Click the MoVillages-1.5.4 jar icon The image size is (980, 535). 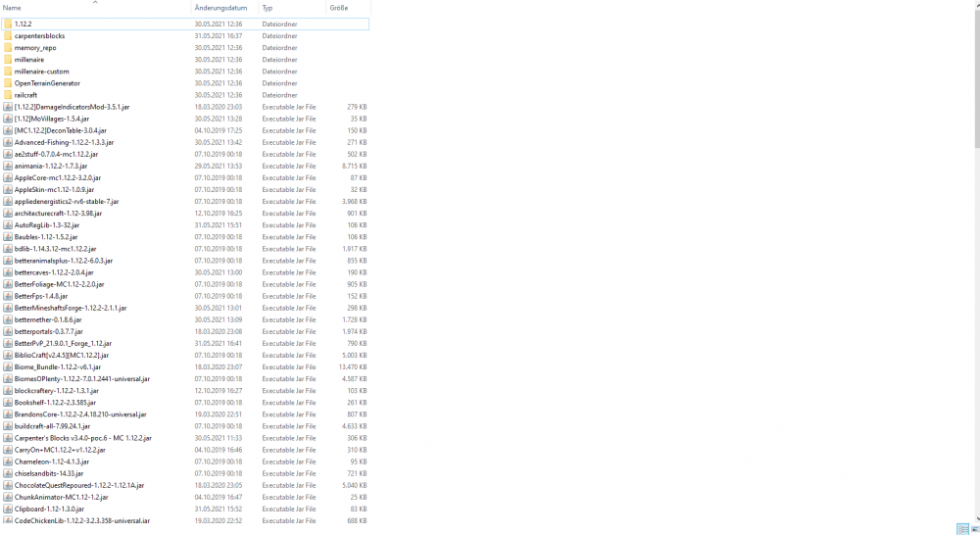point(8,119)
